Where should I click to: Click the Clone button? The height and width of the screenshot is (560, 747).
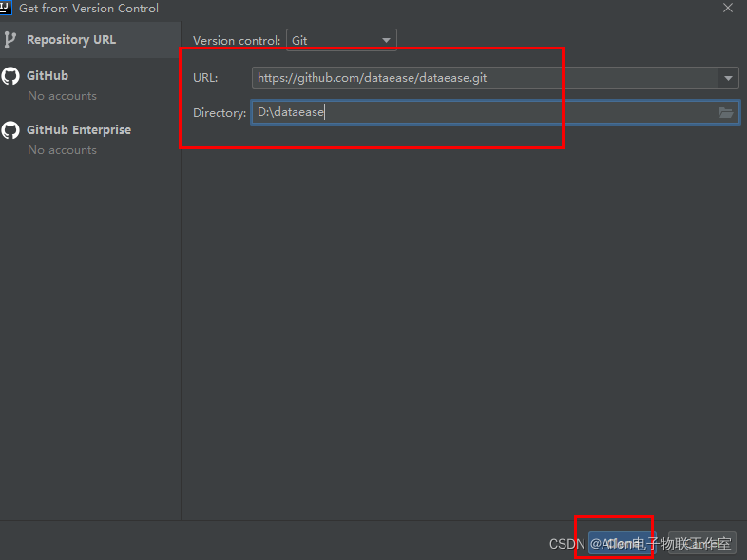tap(622, 543)
